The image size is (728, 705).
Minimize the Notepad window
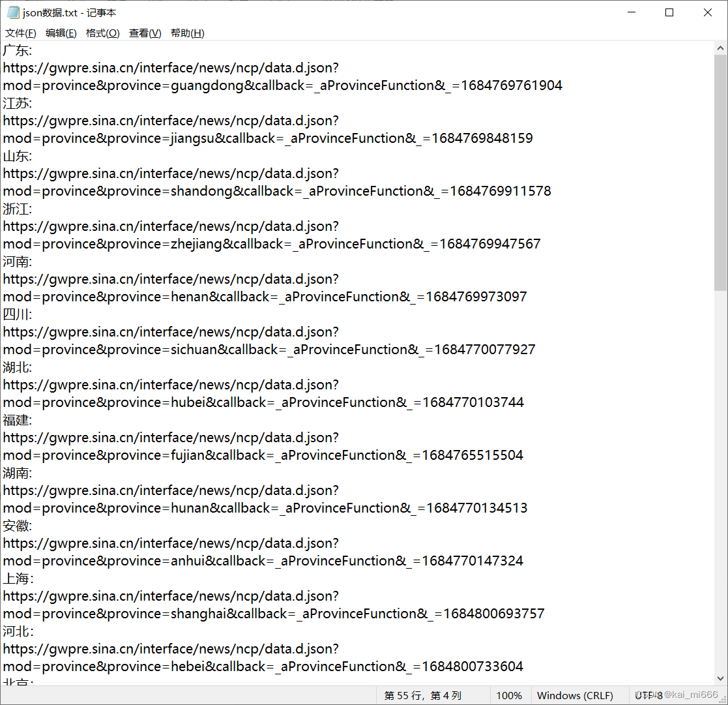click(632, 12)
